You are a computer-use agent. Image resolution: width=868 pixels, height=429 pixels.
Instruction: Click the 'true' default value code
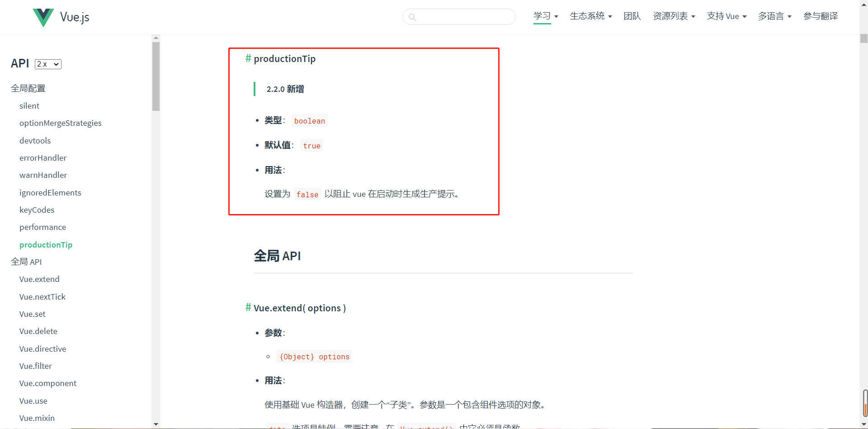click(x=312, y=146)
